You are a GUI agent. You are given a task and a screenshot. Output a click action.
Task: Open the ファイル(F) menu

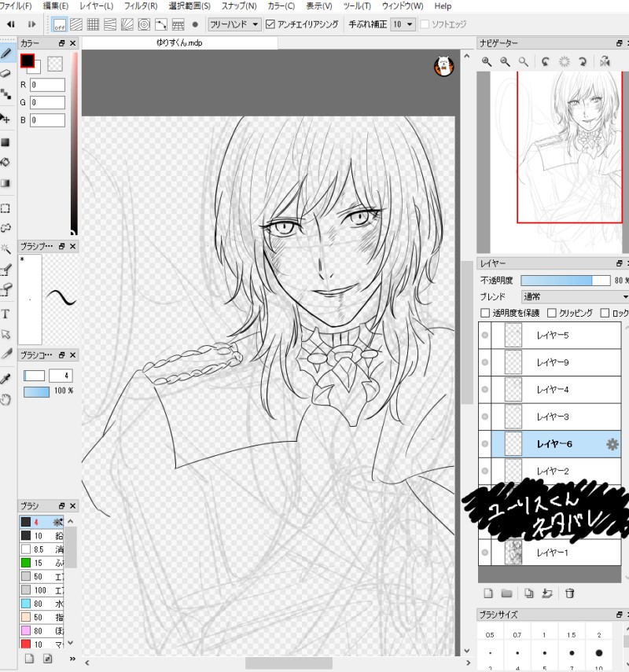coord(16,6)
